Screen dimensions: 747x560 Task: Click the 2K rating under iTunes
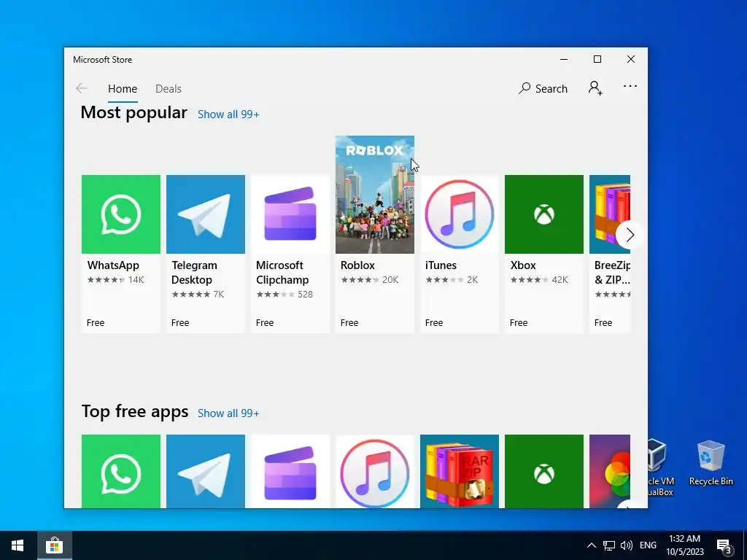[x=472, y=280]
